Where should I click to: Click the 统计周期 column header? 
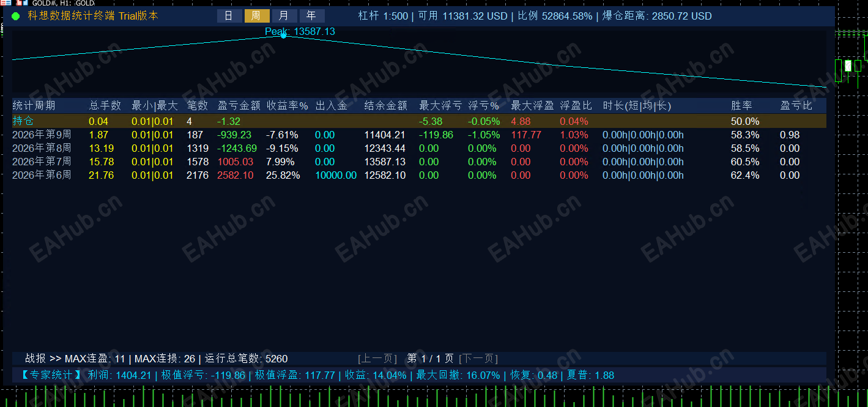pos(34,106)
